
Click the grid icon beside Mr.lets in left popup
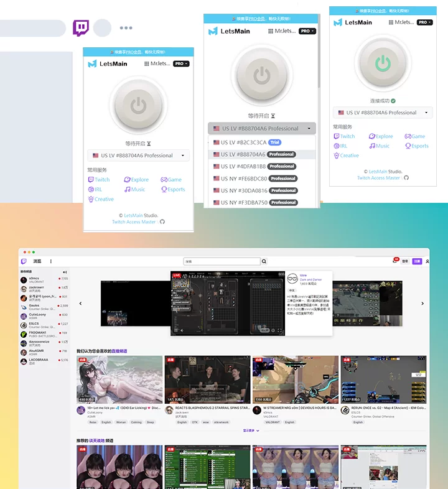coord(147,63)
